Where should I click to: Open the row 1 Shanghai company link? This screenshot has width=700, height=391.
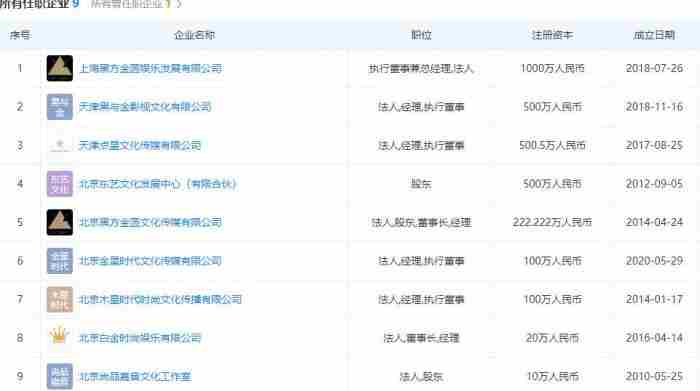[x=150, y=68]
